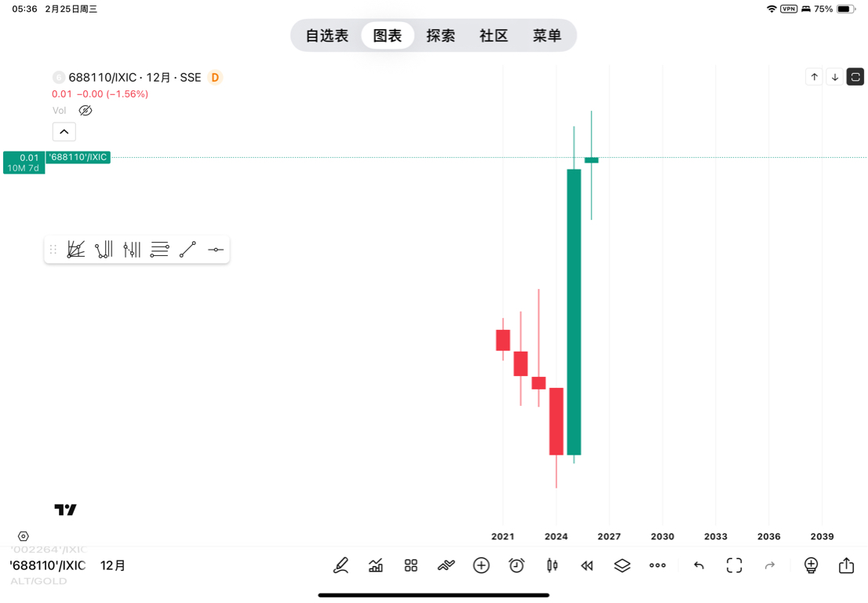
Task: Open the 12月 timeframe selector
Action: coord(113,565)
